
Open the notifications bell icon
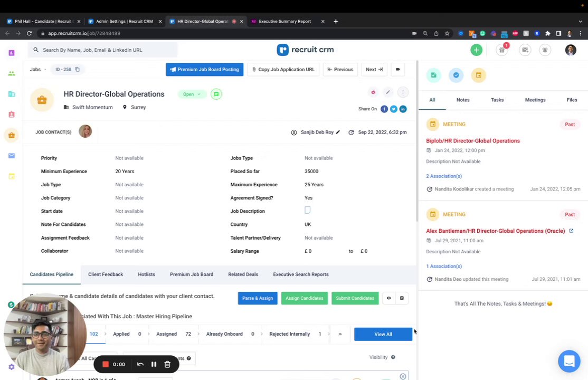point(545,50)
